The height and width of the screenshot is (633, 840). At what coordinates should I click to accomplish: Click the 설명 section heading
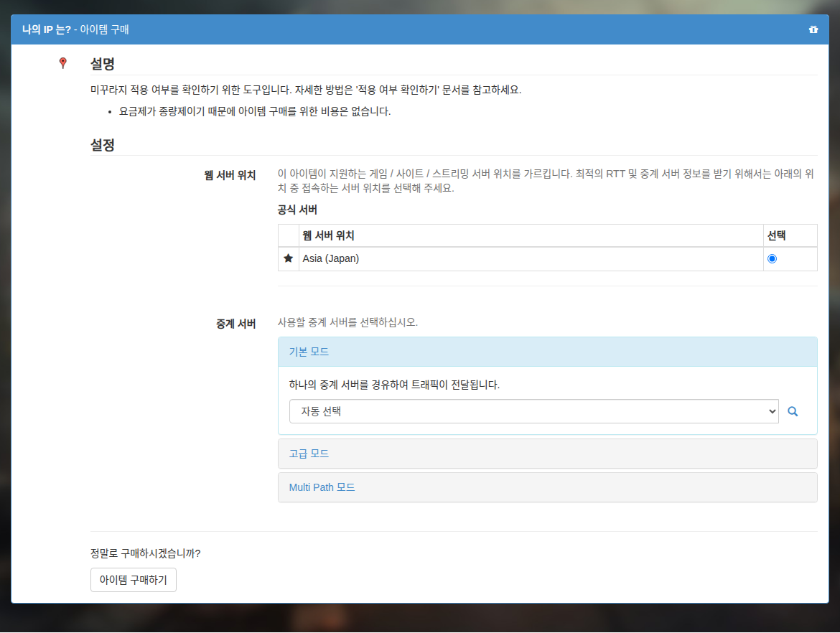103,64
